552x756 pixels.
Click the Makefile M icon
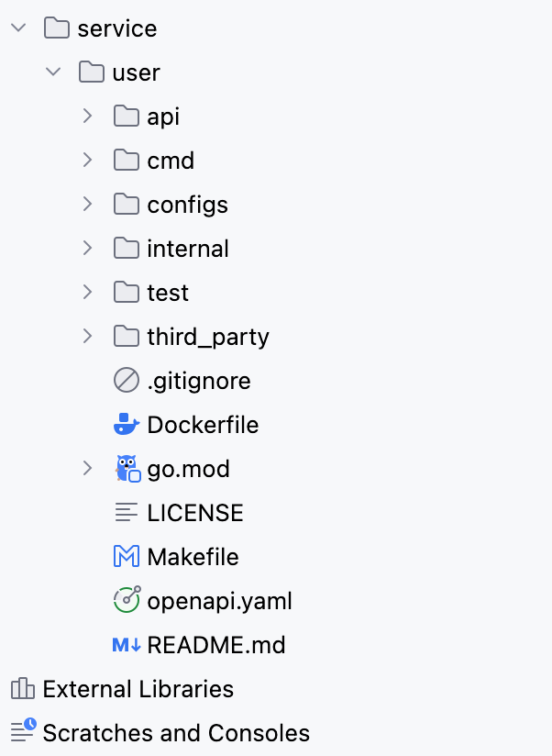pyautogui.click(x=126, y=557)
